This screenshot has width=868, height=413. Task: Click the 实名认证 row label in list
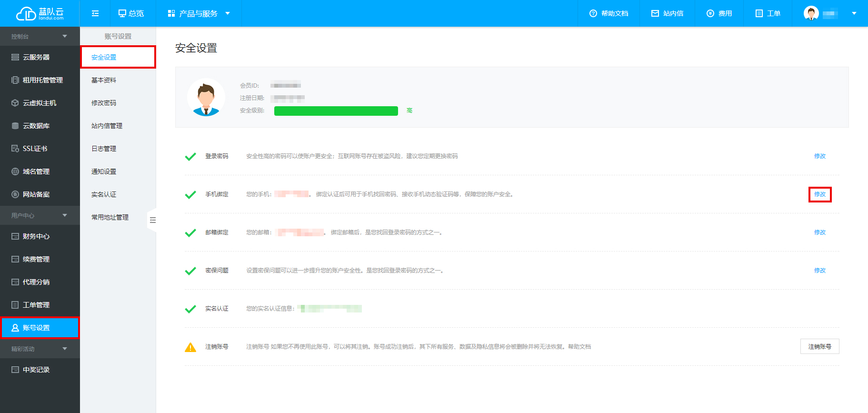click(x=217, y=309)
